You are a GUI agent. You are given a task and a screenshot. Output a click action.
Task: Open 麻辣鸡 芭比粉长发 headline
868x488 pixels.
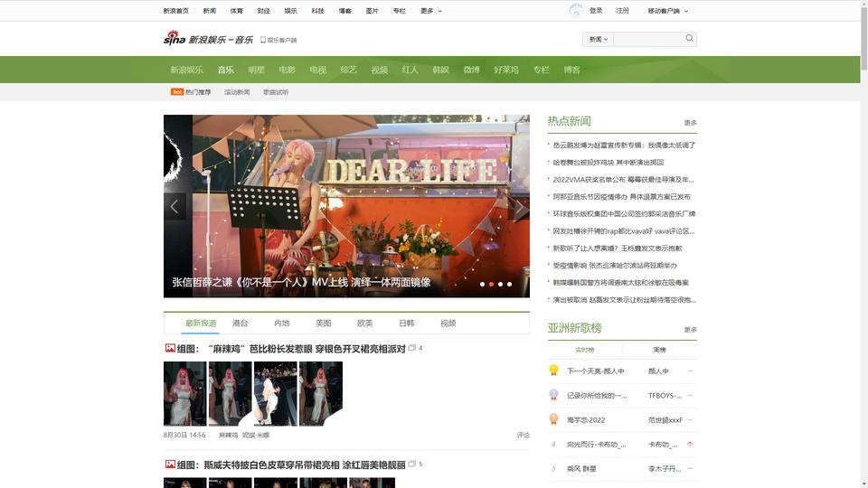tap(291, 349)
